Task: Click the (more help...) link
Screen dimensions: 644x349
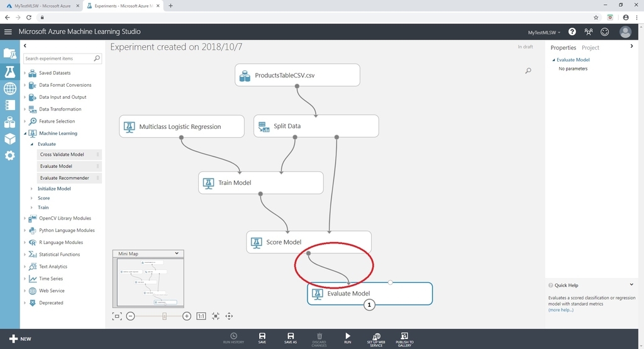Action: (x=560, y=310)
